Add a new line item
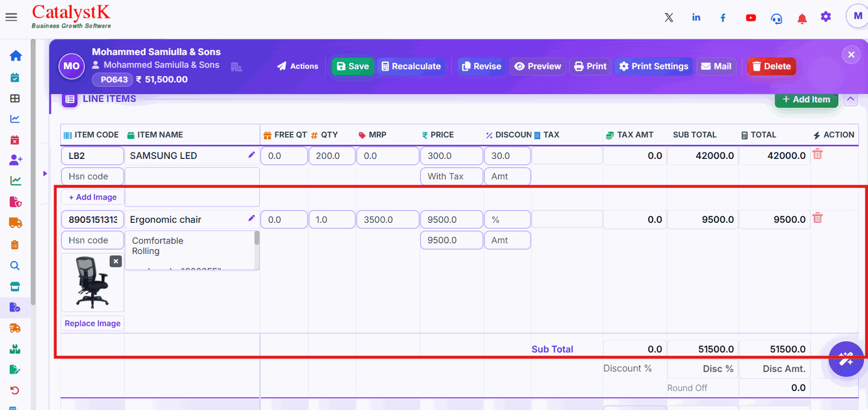Viewport: 868px width, 410px height. point(806,99)
